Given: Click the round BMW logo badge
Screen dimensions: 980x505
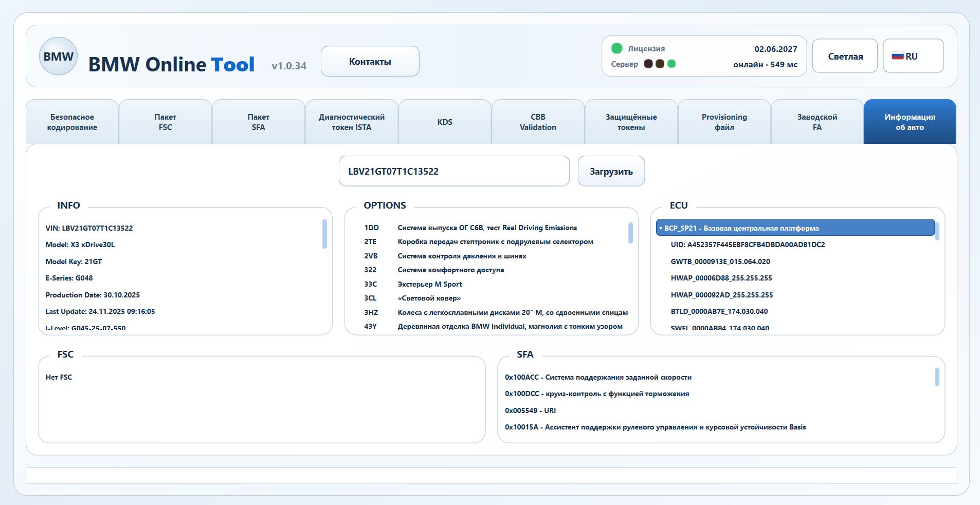Looking at the screenshot, I should (58, 57).
